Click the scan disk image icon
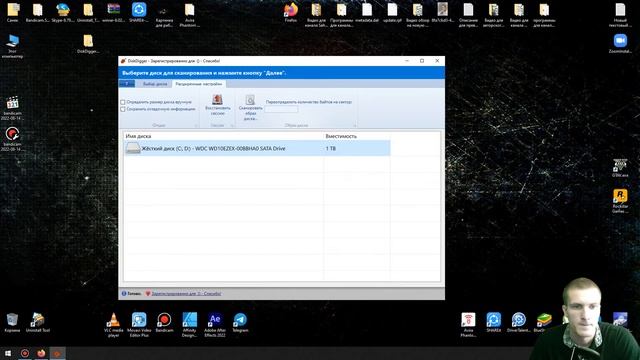The width and height of the screenshot is (640, 360). 250,100
